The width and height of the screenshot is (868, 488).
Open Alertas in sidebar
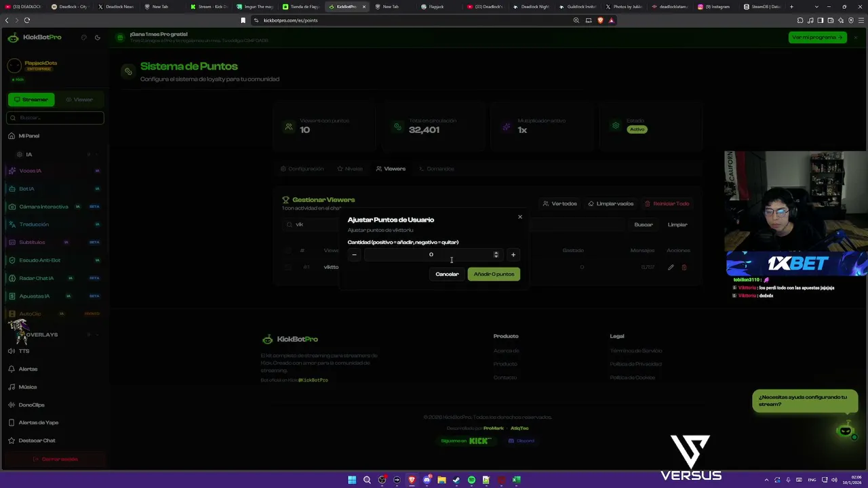pos(55,369)
